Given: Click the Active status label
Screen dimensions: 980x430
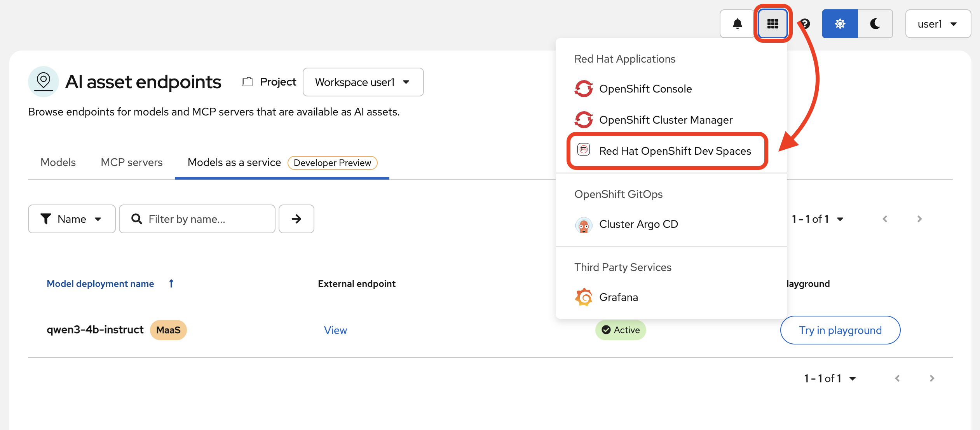Looking at the screenshot, I should tap(621, 330).
